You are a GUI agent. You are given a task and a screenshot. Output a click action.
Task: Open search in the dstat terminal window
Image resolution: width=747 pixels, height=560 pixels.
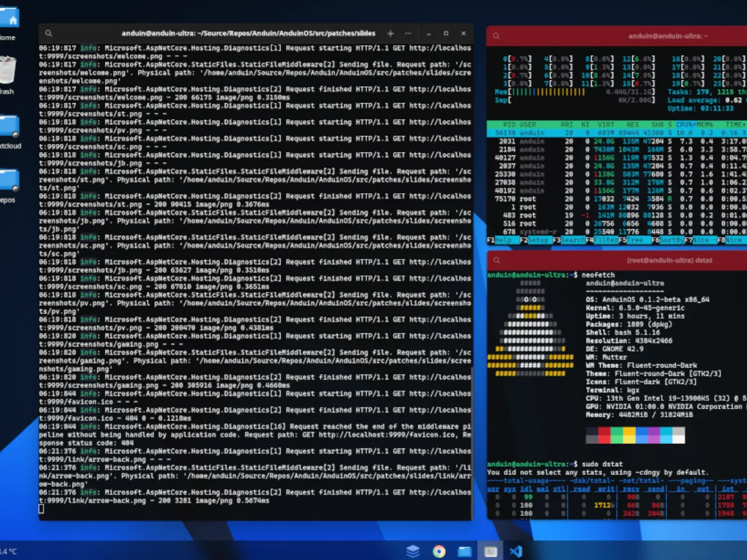(x=495, y=260)
